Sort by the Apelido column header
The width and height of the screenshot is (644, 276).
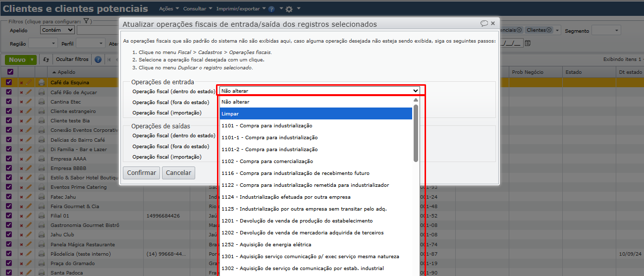[67, 72]
